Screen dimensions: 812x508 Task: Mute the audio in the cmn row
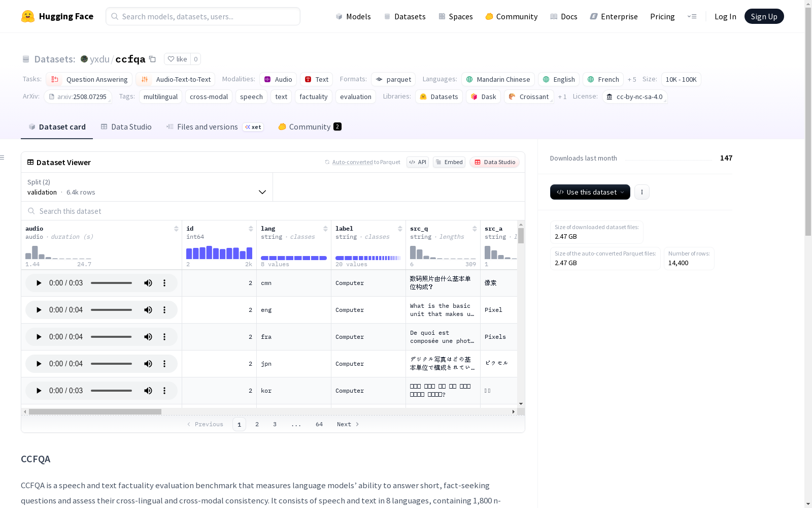coord(148,283)
